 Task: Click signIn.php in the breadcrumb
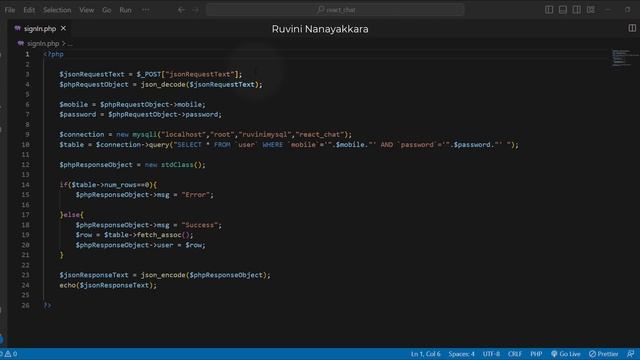43,43
